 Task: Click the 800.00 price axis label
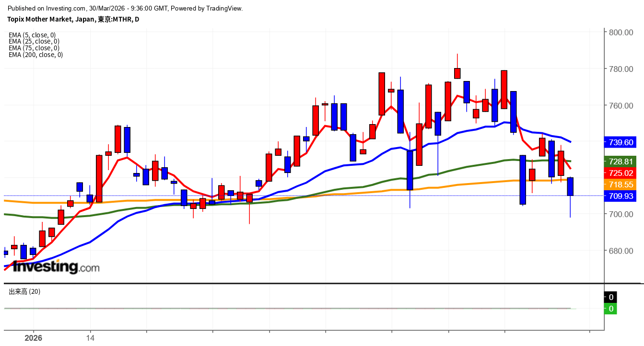coord(621,33)
